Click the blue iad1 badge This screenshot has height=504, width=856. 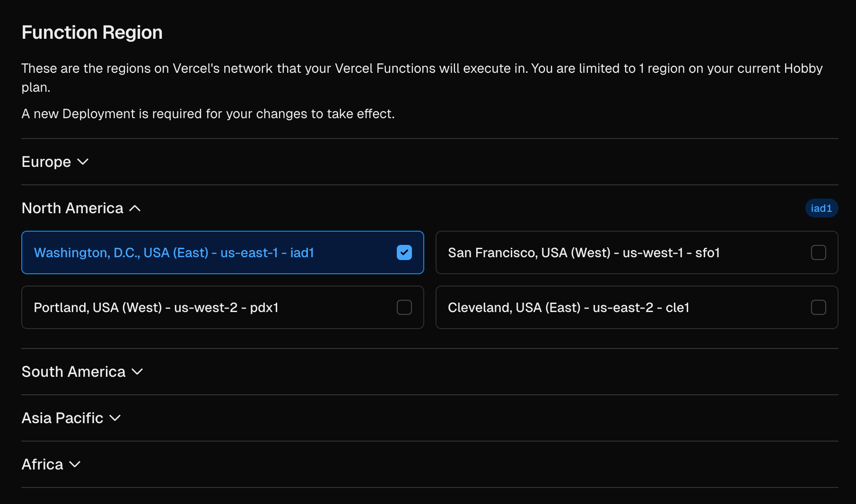[821, 209]
